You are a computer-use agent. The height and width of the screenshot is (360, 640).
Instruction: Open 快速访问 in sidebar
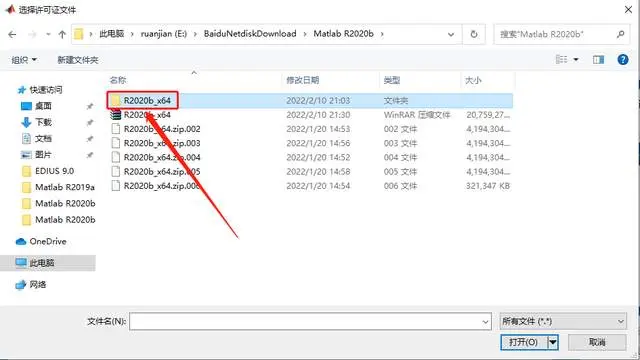(40, 90)
